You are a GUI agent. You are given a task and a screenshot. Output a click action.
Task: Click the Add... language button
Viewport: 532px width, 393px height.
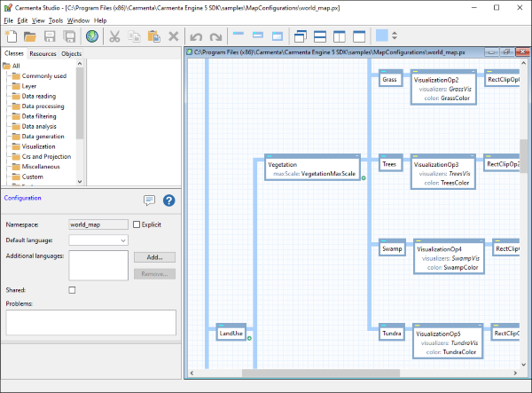pyautogui.click(x=153, y=257)
